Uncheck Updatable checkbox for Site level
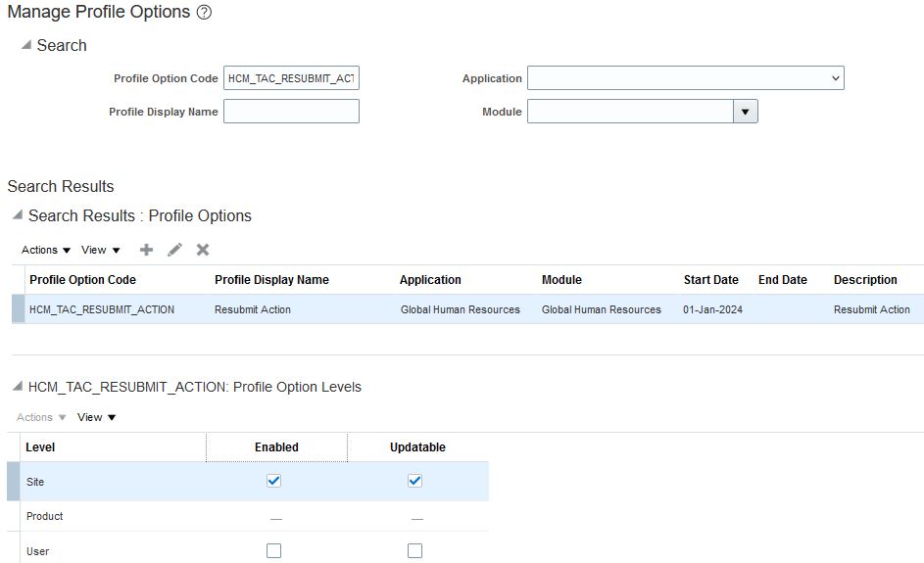 414,481
